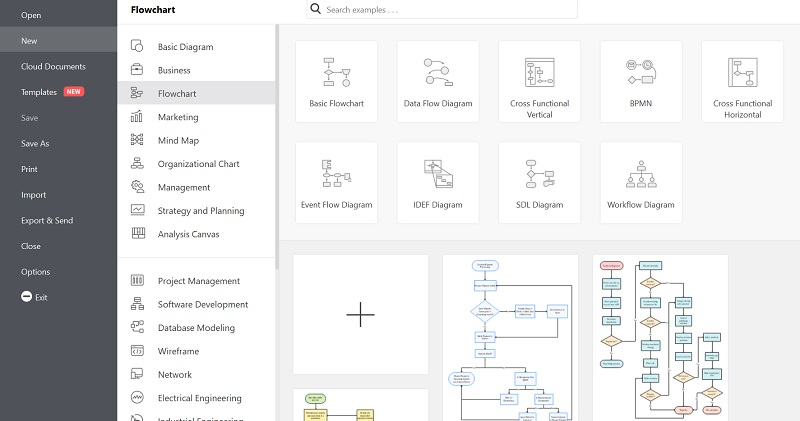Select the Business text label
Screen dimensions: 800x421
coord(174,70)
